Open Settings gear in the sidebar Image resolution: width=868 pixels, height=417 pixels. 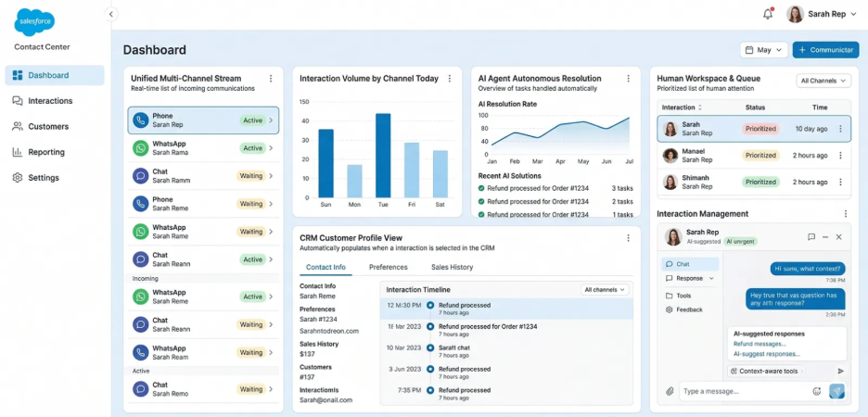click(x=43, y=178)
